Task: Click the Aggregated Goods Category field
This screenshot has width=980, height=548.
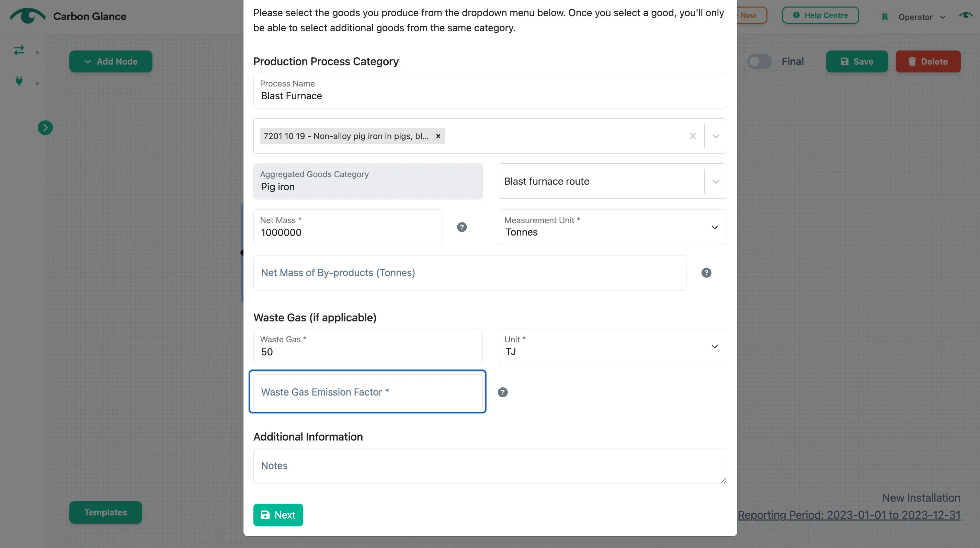Action: click(x=368, y=181)
